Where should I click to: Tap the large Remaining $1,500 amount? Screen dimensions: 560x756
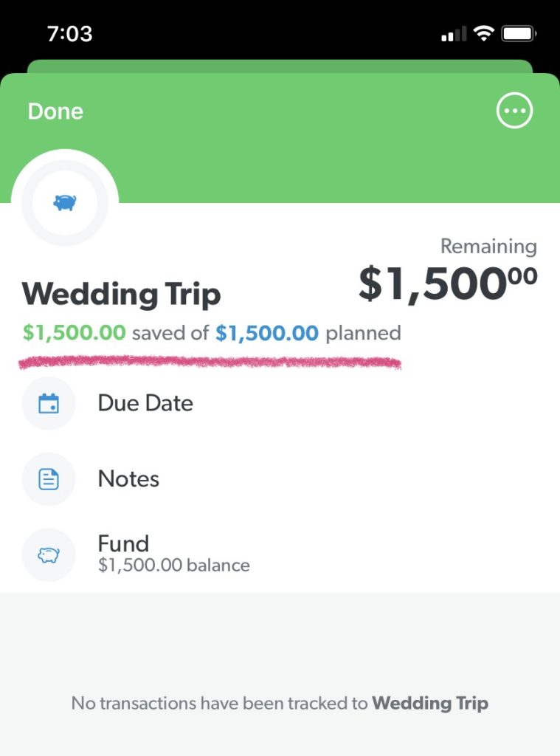448,283
